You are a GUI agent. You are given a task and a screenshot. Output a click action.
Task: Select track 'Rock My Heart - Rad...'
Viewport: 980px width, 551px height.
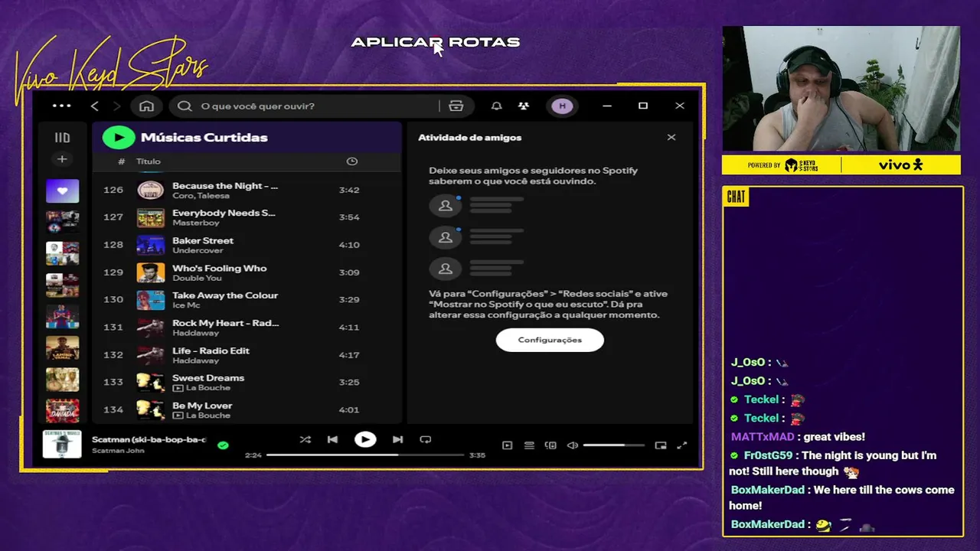[226, 323]
